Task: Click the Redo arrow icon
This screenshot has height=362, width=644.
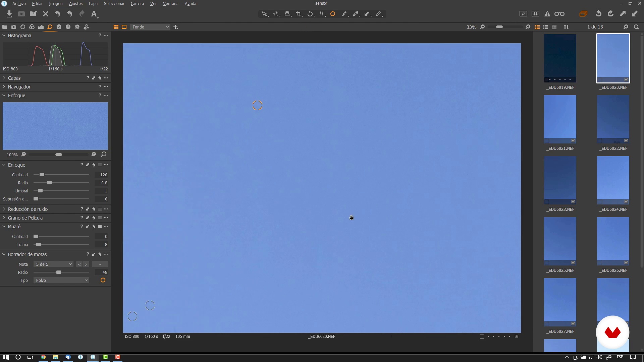Action: tap(82, 14)
